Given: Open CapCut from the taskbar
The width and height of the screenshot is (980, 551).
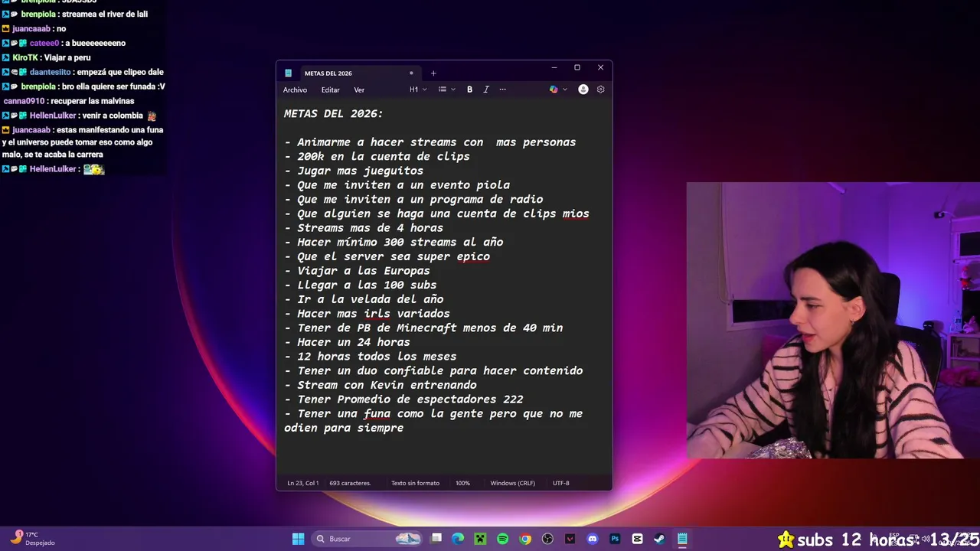Looking at the screenshot, I should [x=637, y=539].
